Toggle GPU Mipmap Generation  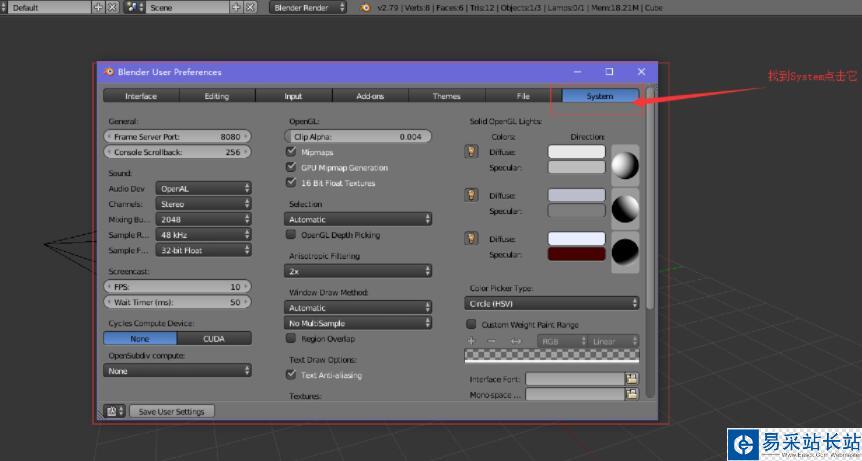click(291, 167)
